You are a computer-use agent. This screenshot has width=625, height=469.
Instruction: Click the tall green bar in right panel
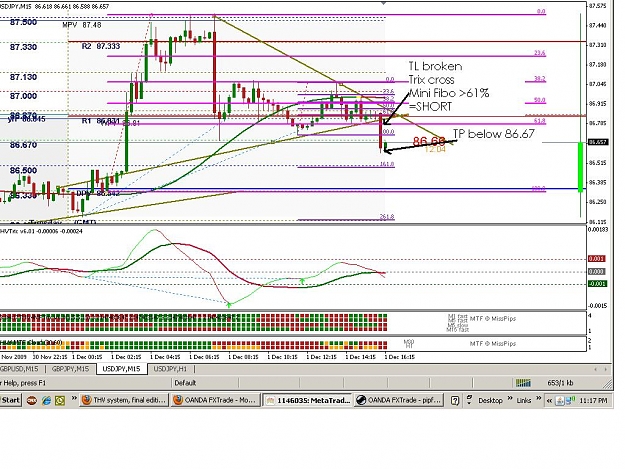coord(580,167)
